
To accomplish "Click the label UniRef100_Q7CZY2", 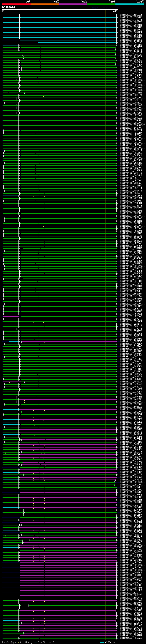I will pos(131,284).
